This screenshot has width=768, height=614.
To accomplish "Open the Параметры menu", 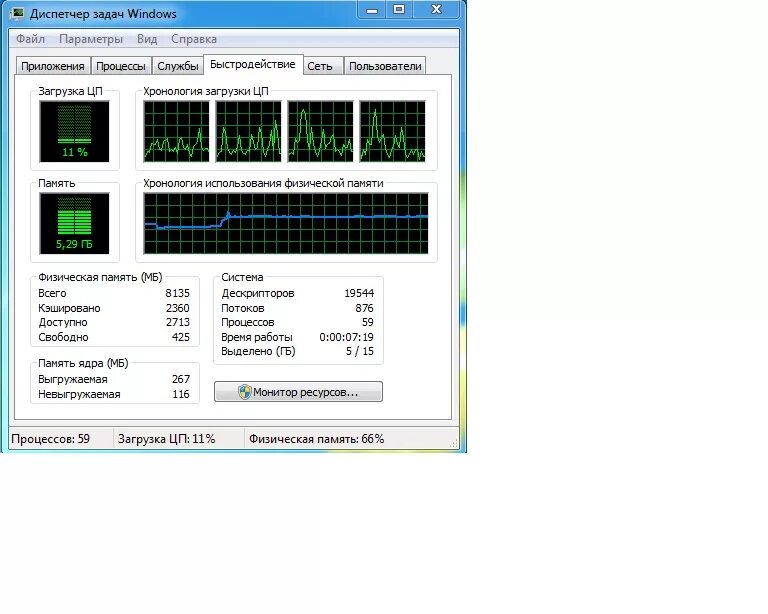I will pyautogui.click(x=91, y=39).
